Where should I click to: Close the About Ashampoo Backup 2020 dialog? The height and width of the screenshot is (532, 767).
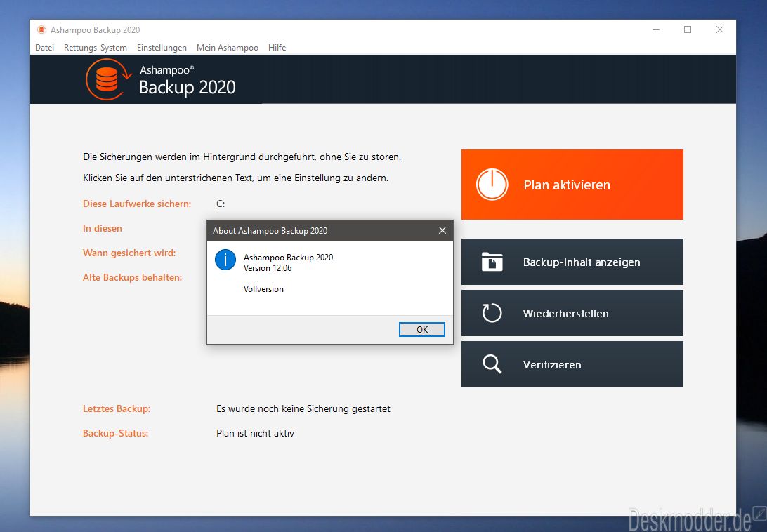click(442, 230)
